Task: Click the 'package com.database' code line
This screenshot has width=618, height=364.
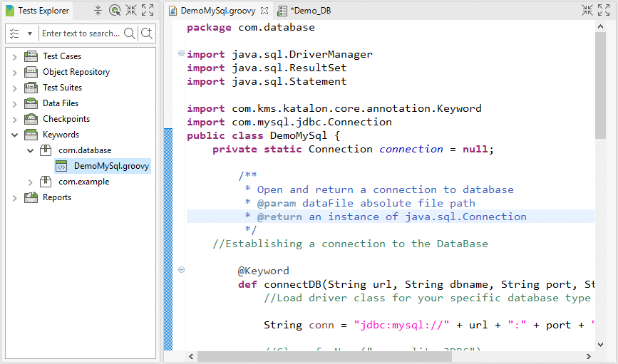Action: coord(251,28)
